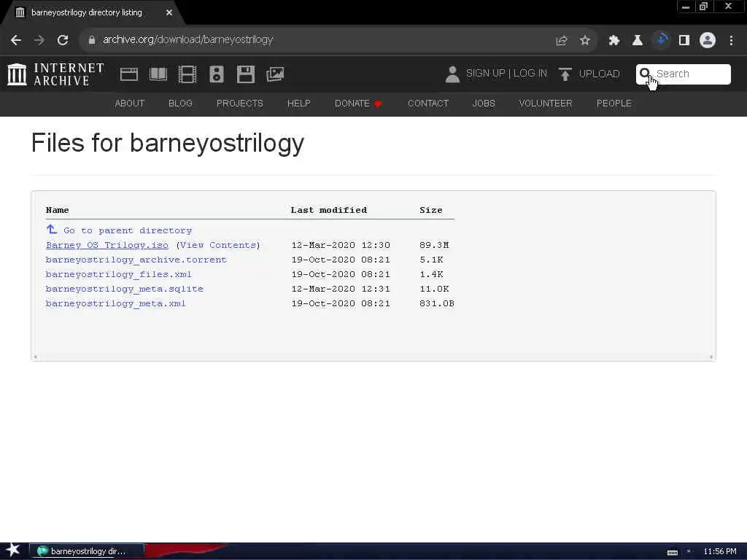
Task: Open the Chrome three-dot menu
Action: [x=731, y=40]
